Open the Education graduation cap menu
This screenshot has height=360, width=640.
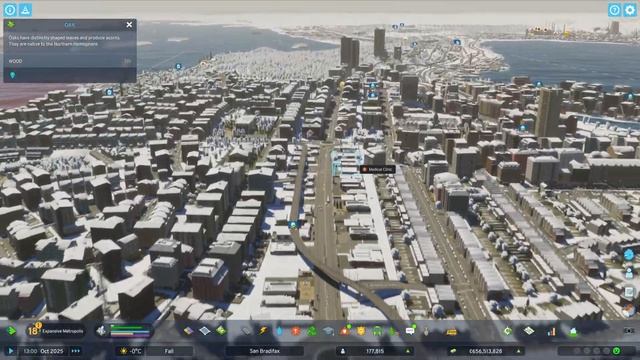tap(328, 331)
